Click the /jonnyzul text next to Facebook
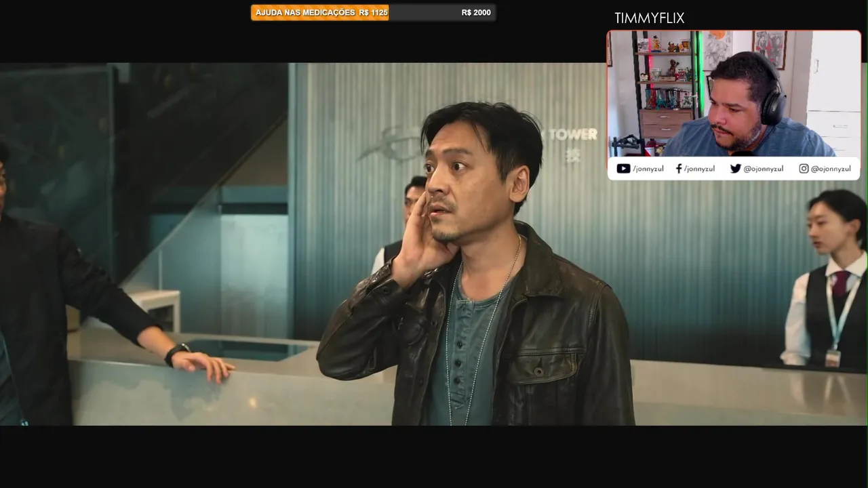This screenshot has height=488, width=868. pyautogui.click(x=699, y=169)
